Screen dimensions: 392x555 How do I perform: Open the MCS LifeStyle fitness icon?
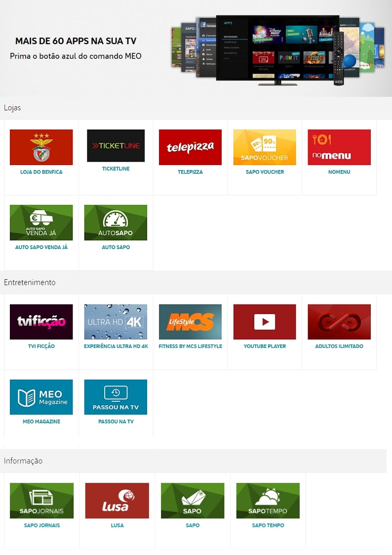tap(190, 322)
